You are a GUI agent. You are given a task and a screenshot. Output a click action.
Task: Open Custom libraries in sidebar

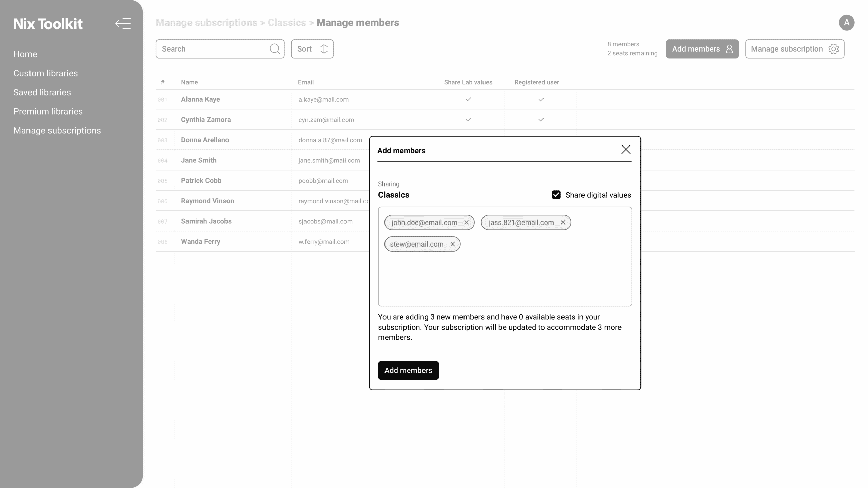click(45, 73)
